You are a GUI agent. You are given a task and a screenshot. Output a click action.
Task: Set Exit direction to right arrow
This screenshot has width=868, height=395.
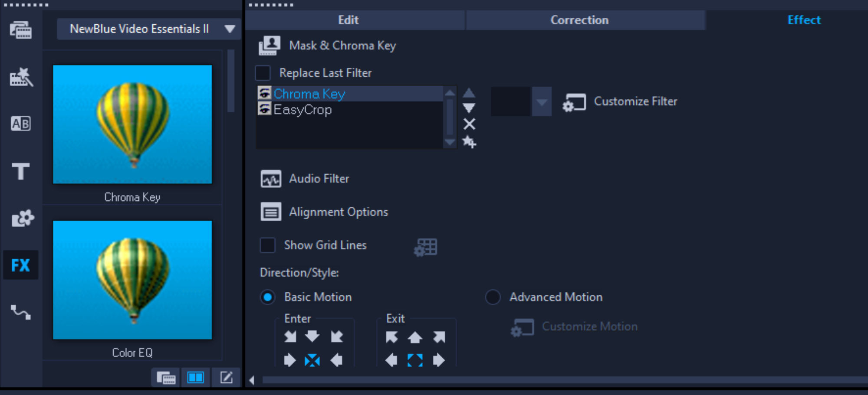point(439,360)
